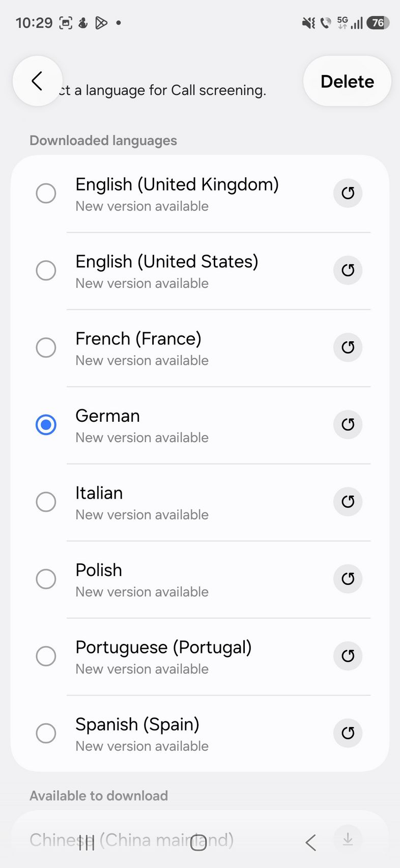Update the English (United States) language pack
The width and height of the screenshot is (400, 868).
coord(348,270)
